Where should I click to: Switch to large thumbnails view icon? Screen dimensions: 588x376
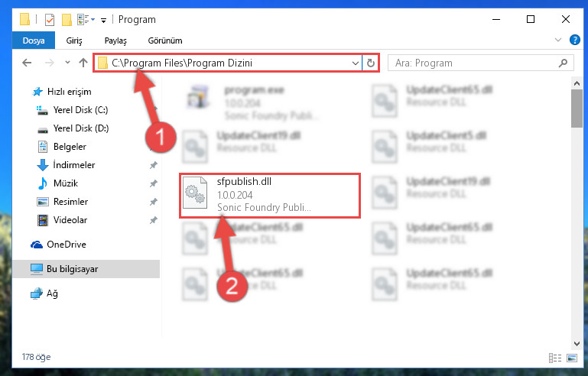tap(572, 358)
